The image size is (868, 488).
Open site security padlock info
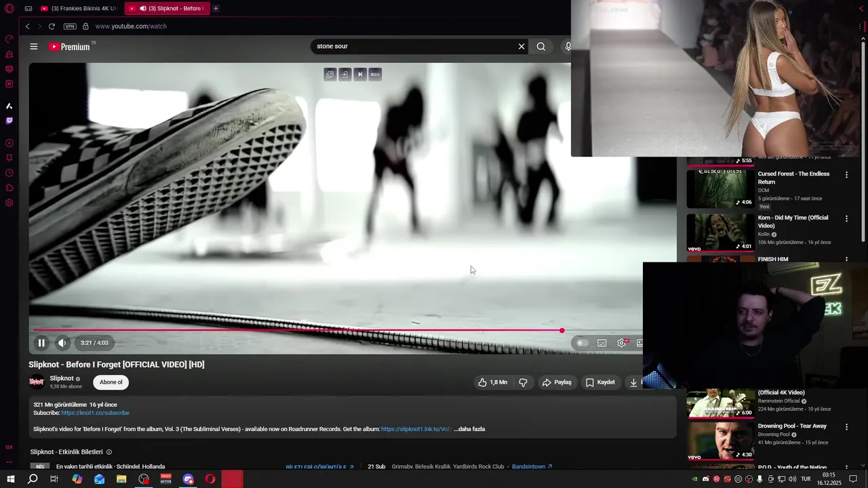click(x=85, y=26)
